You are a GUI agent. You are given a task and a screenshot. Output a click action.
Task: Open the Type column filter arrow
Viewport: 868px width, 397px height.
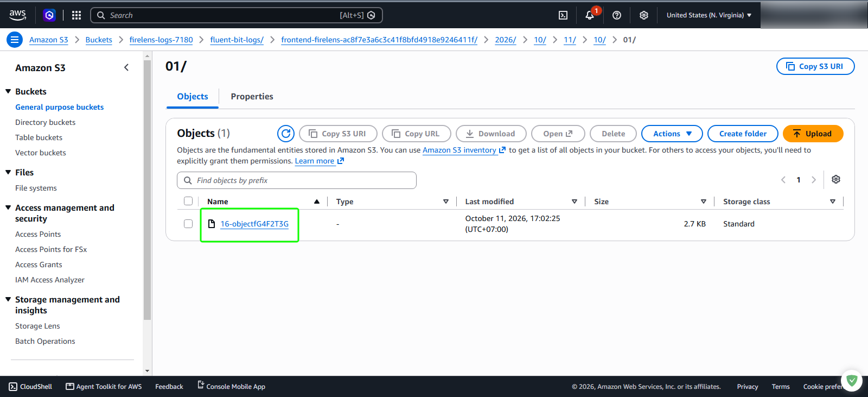click(446, 201)
